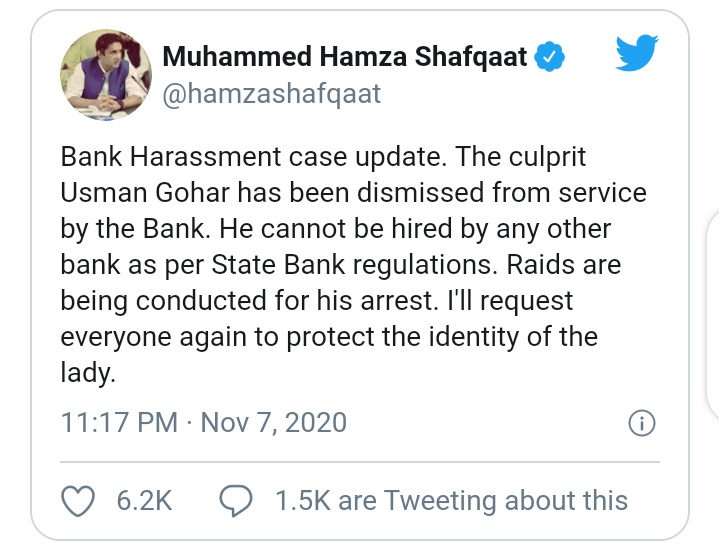Viewport: 719px width, 552px height.
Task: Click the 1.5K reply count number
Action: pyautogui.click(x=302, y=501)
